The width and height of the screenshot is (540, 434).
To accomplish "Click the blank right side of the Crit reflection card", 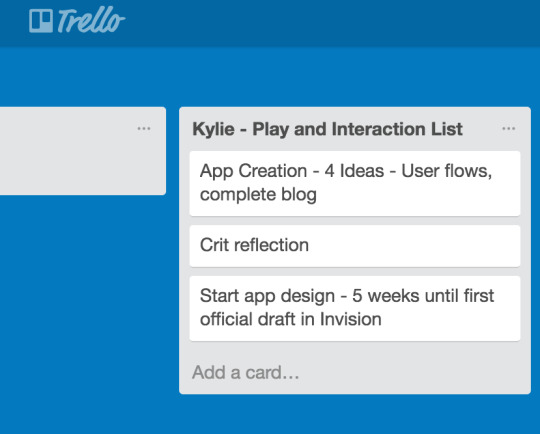I will (413, 246).
